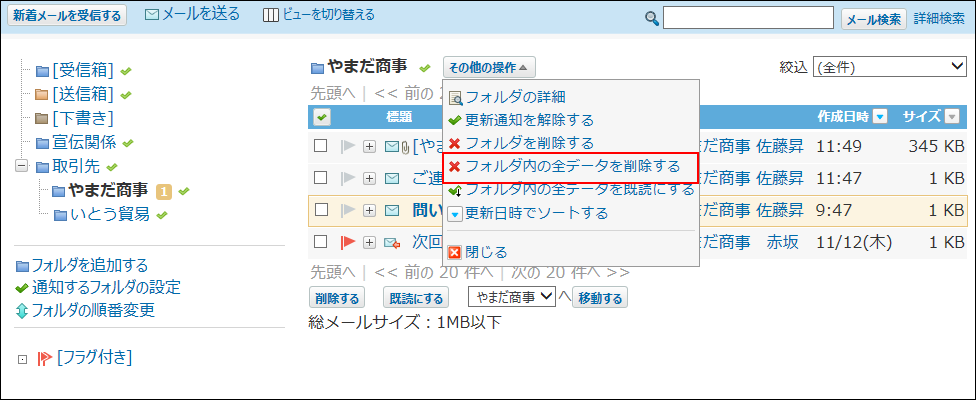Go to 次の 20 件へ >> page link
Image resolution: width=976 pixels, height=400 pixels.
point(570,272)
